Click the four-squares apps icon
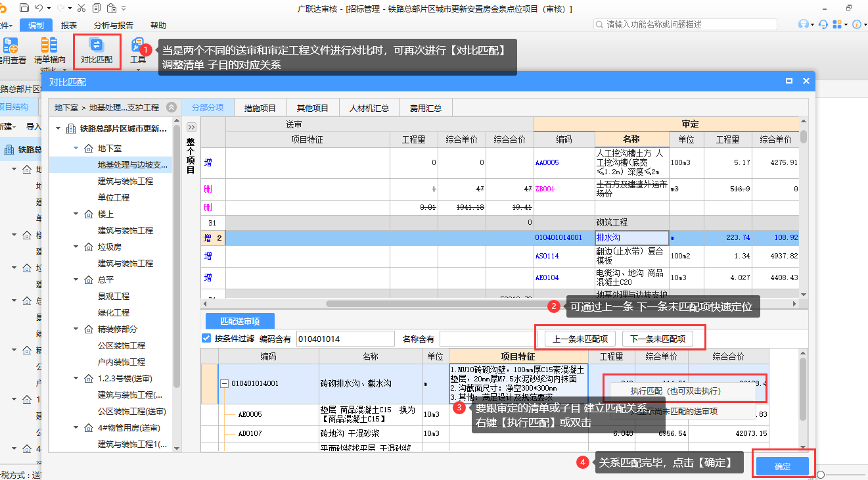 coord(837,24)
